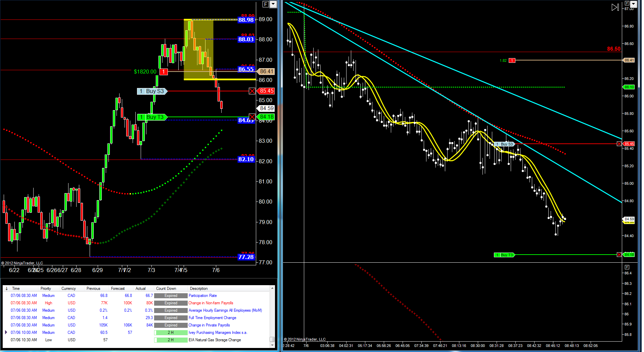Open the Participation Rate news item

(x=203, y=296)
